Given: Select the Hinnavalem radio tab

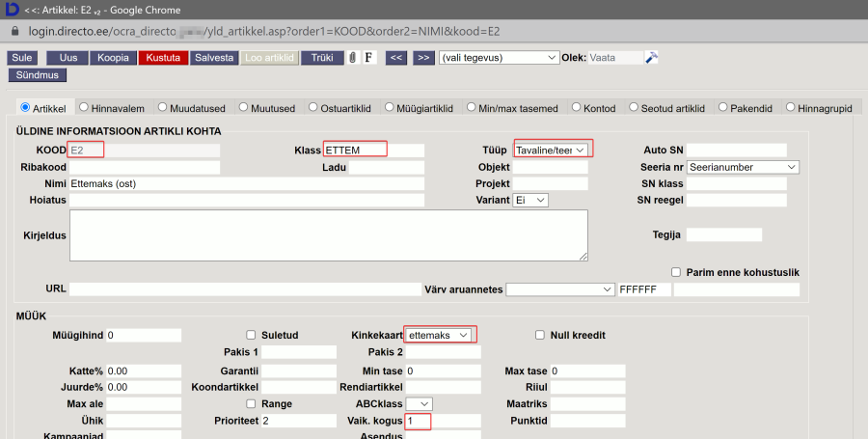Looking at the screenshot, I should click(x=84, y=107).
